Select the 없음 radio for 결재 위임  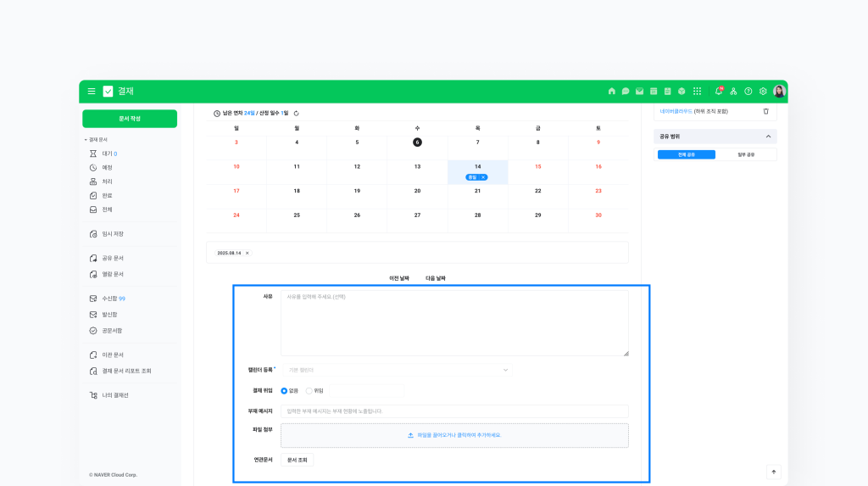(284, 391)
